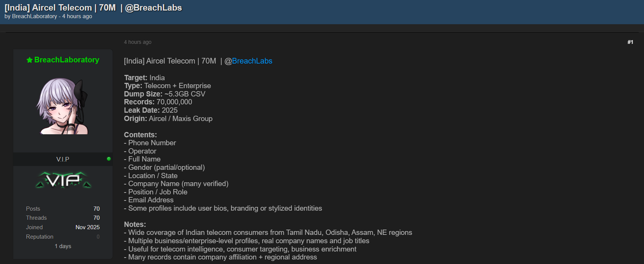Follow the BreachLabs mention link in post
644x264 pixels.
pyautogui.click(x=252, y=61)
